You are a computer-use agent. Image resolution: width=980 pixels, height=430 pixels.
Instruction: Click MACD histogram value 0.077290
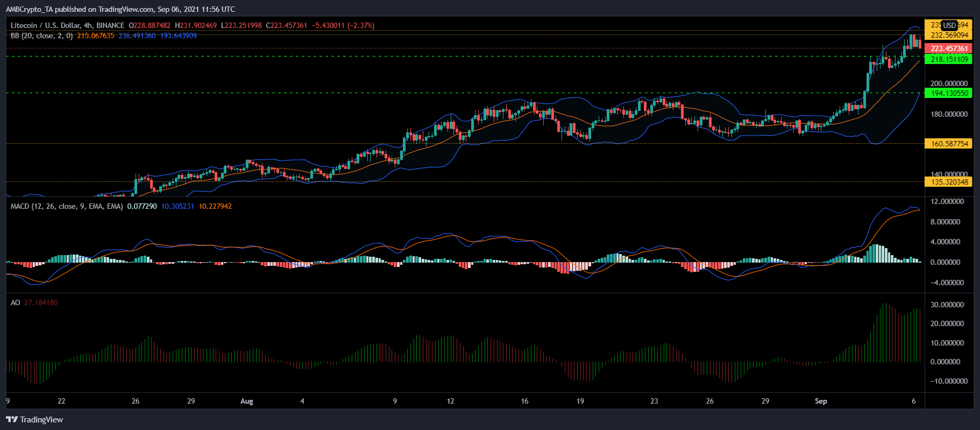pos(142,206)
